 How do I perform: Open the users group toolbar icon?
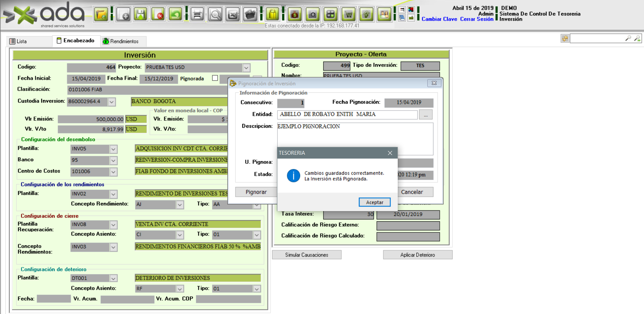[384, 14]
